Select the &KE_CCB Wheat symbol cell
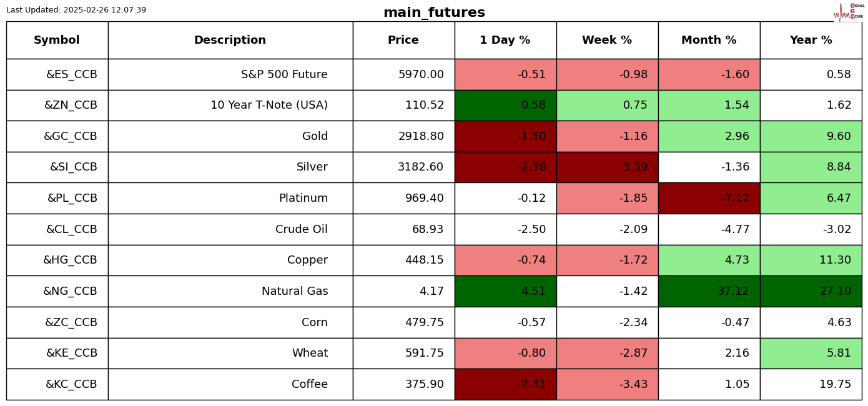 point(71,354)
